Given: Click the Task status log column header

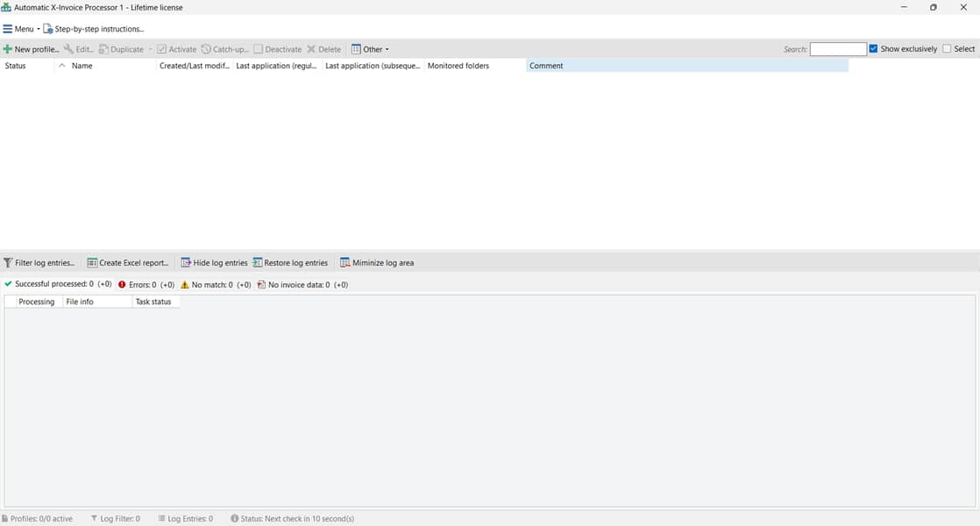Looking at the screenshot, I should (156, 302).
